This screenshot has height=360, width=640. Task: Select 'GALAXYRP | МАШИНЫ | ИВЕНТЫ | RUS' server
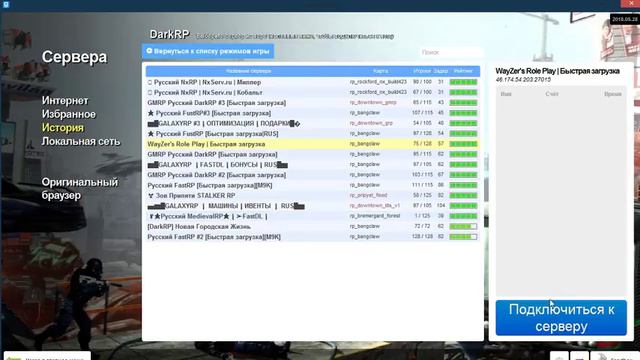click(x=313, y=206)
